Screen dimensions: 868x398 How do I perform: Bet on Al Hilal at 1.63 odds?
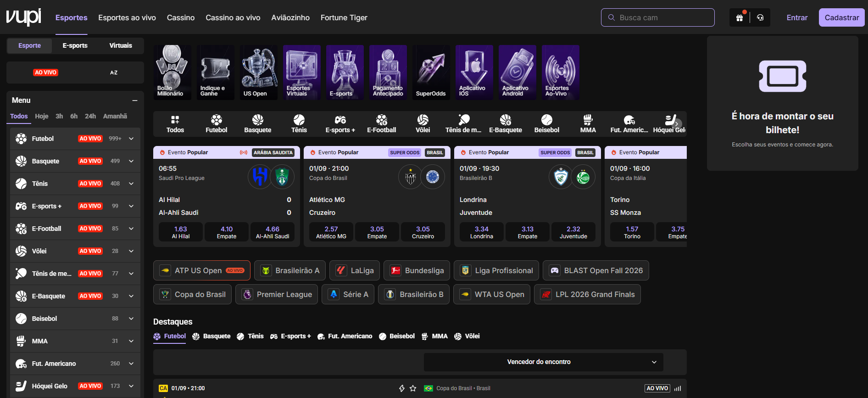181,232
